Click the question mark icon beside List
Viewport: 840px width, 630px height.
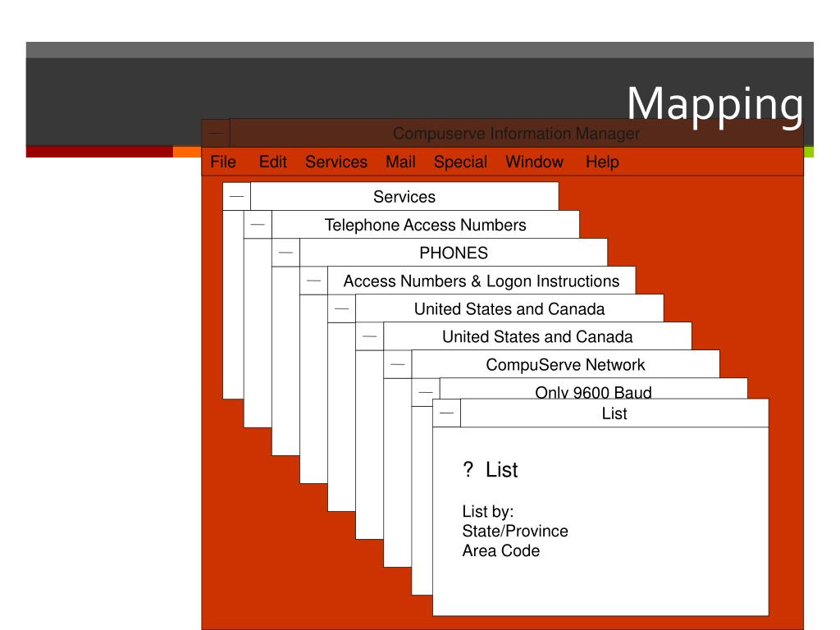tap(468, 469)
